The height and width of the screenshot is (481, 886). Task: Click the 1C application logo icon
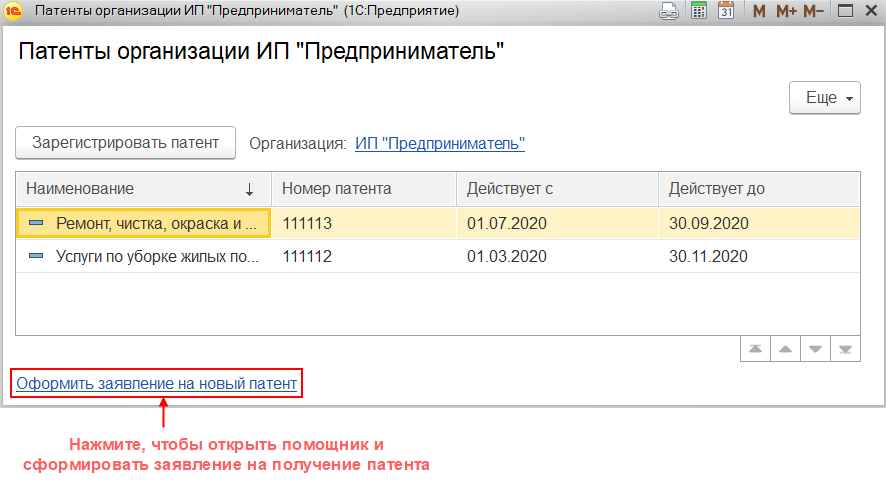(12, 11)
